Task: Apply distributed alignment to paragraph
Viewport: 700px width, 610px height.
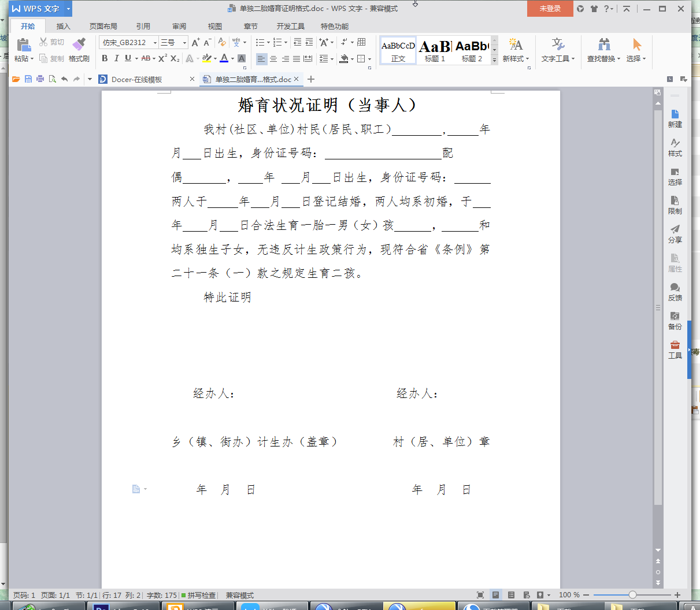Action: coord(308,58)
